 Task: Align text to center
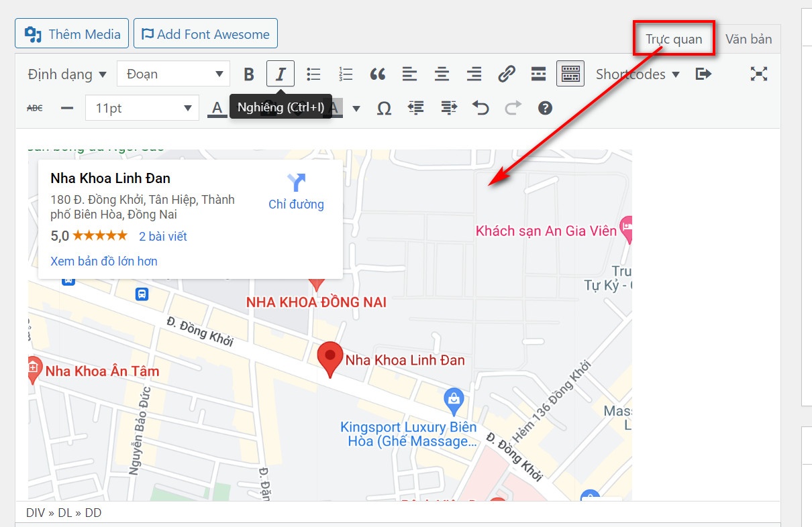point(442,74)
